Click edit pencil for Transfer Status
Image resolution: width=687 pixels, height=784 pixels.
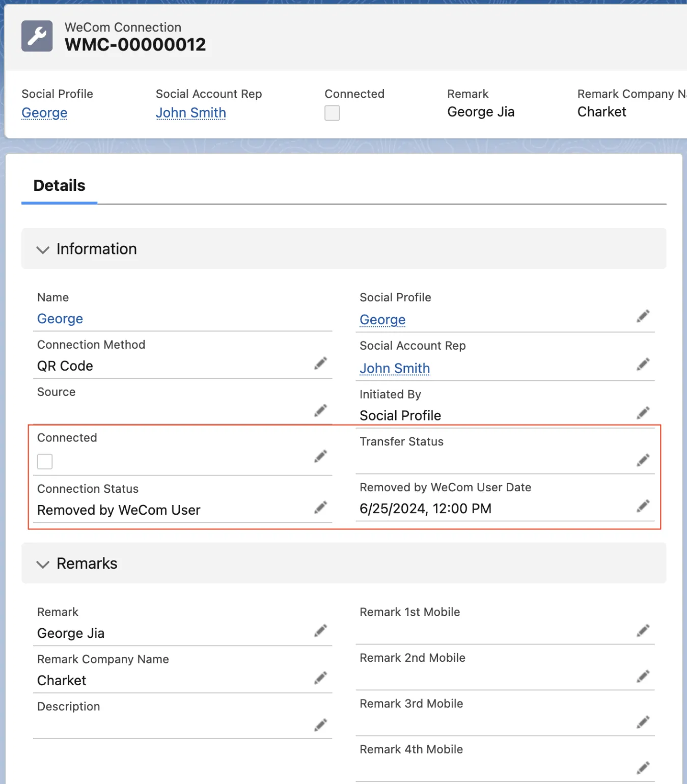click(643, 460)
